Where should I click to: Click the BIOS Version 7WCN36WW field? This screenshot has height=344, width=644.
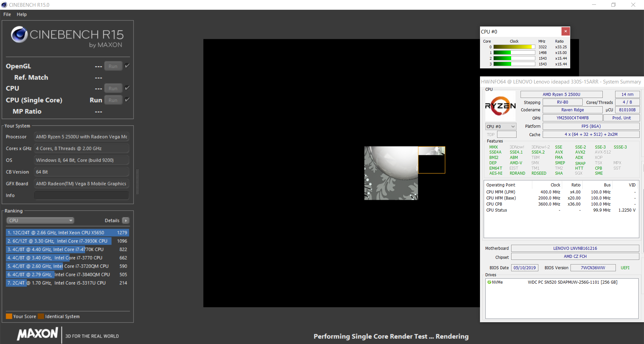point(593,268)
